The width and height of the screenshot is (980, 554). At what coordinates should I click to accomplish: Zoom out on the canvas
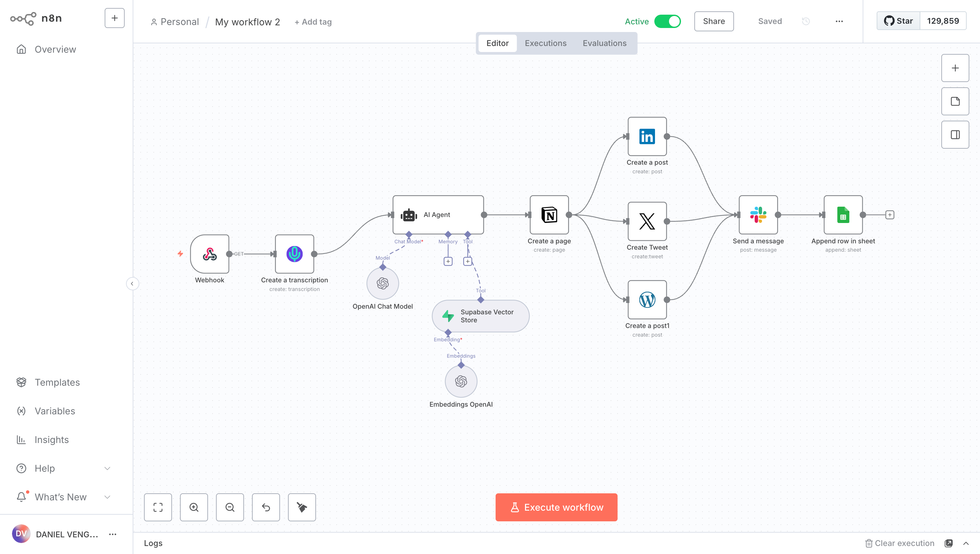click(230, 507)
